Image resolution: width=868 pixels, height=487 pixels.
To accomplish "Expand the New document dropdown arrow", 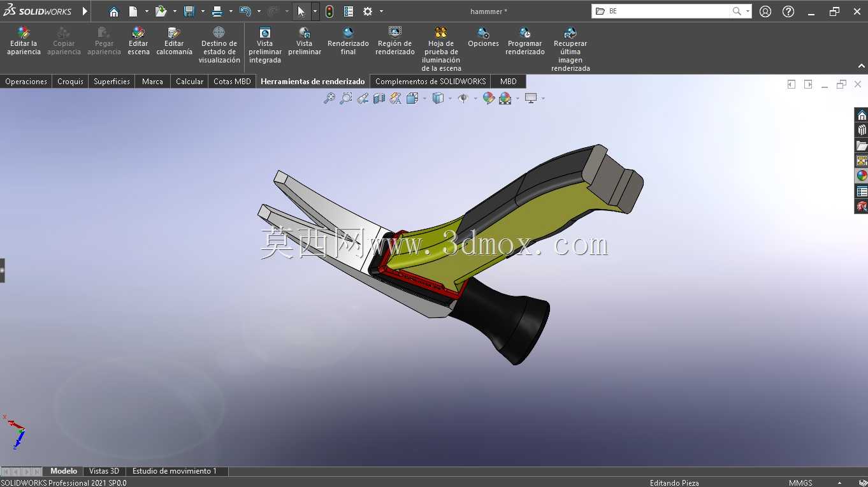I will [147, 11].
